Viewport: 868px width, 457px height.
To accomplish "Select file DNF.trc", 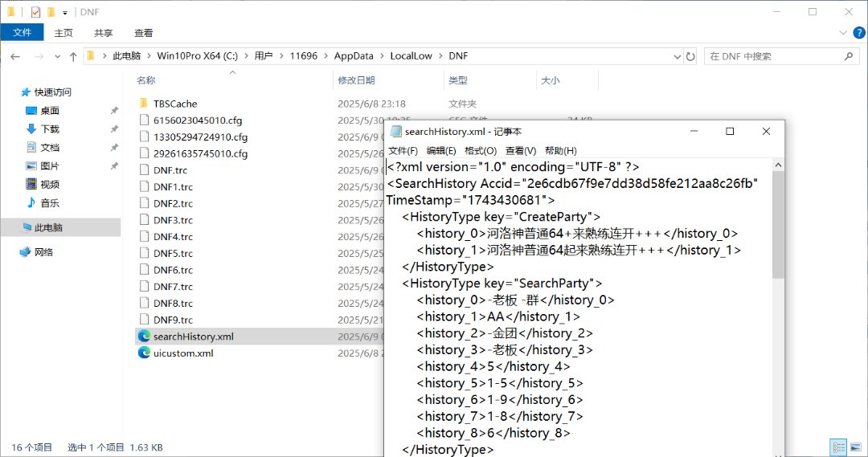I will coord(170,170).
